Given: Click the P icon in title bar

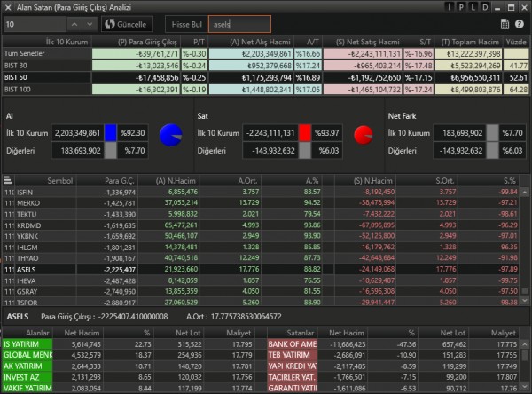Looking at the screenshot, I should tap(461, 7).
